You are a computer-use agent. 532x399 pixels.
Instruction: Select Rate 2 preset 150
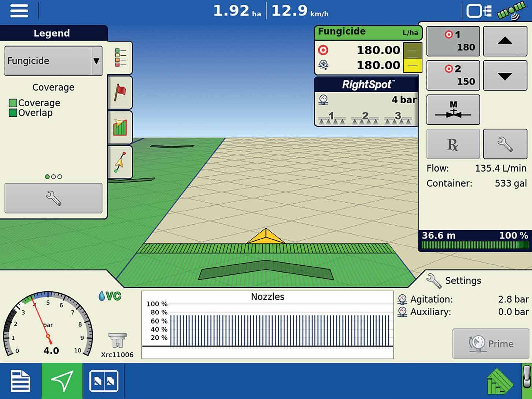(x=453, y=75)
